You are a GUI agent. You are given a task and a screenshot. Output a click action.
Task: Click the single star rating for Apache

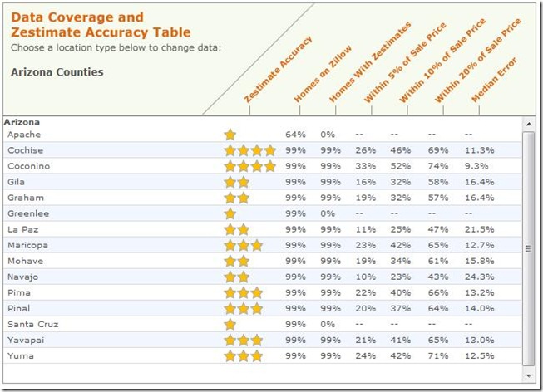tap(230, 135)
